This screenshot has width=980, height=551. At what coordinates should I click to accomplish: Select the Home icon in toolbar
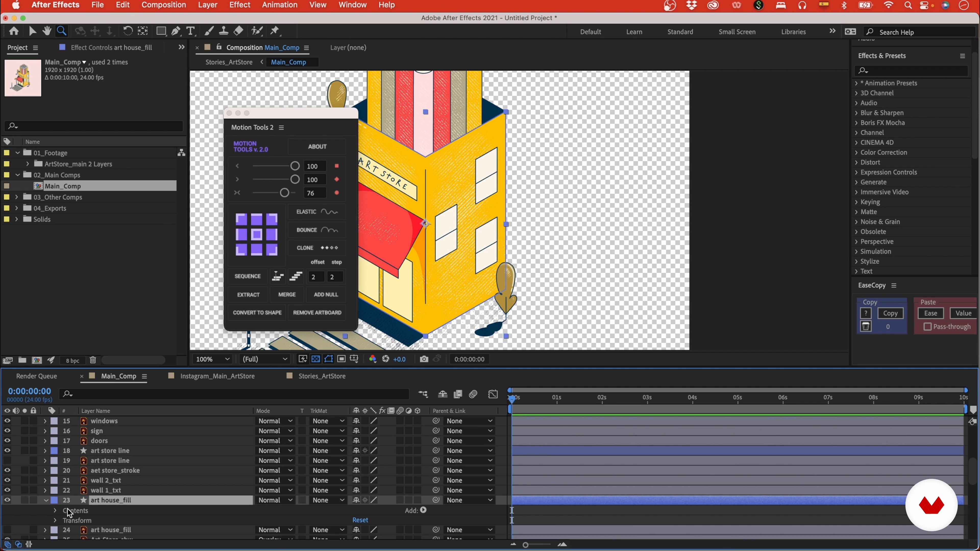(x=14, y=31)
